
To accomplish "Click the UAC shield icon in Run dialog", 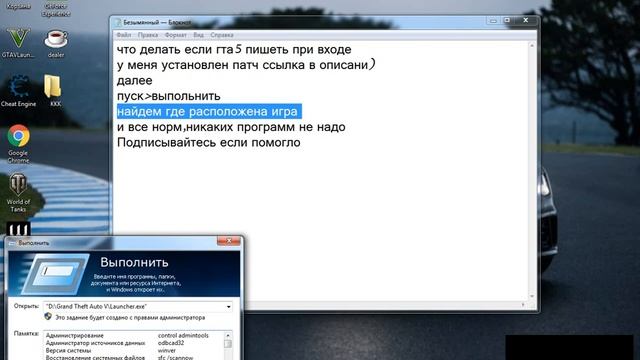I will pyautogui.click(x=48, y=317).
